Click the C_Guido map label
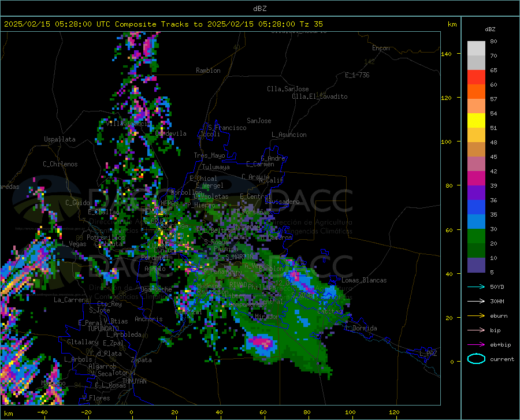This screenshot has width=520, height=420. [77, 203]
